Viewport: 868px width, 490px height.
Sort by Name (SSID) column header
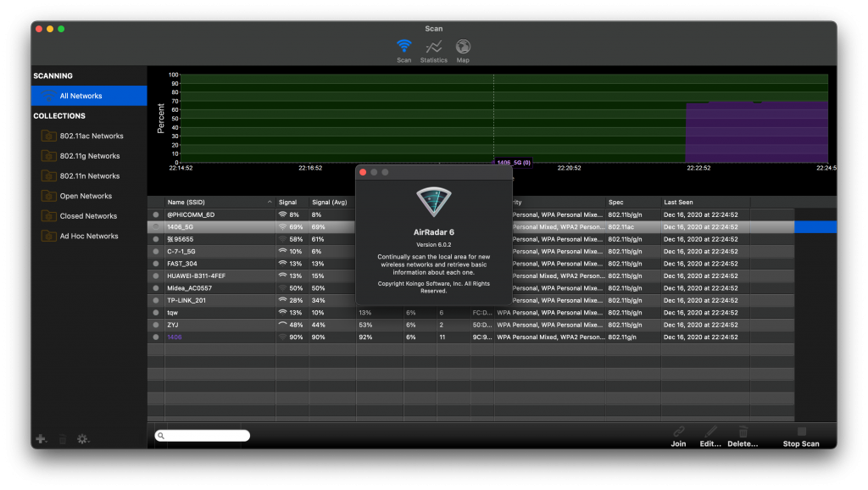(220, 202)
